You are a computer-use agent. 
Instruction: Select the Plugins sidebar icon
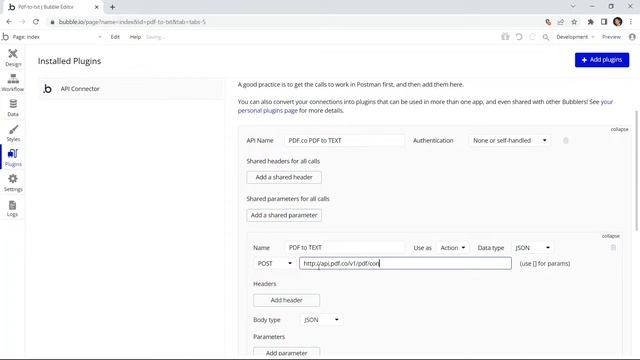pos(13,158)
